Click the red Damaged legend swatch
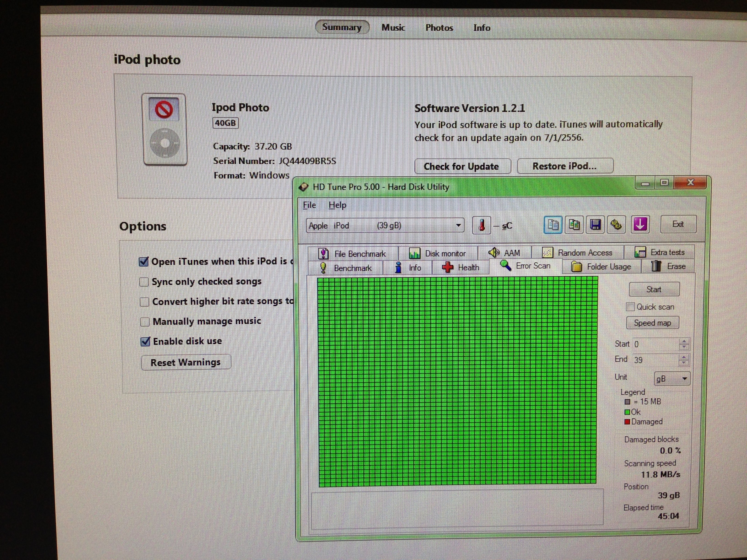This screenshot has width=747, height=560. (627, 422)
